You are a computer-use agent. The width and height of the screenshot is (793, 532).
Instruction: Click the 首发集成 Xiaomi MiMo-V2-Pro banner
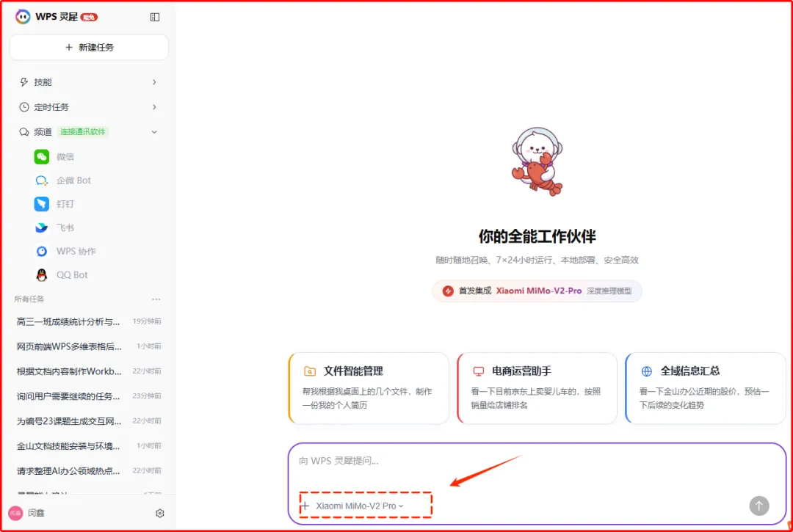point(537,291)
